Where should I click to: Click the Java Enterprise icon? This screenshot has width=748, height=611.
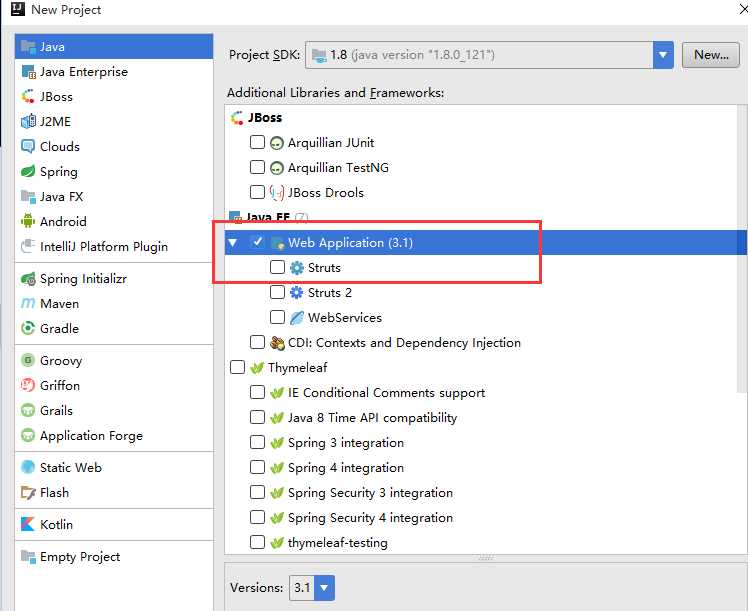point(28,72)
